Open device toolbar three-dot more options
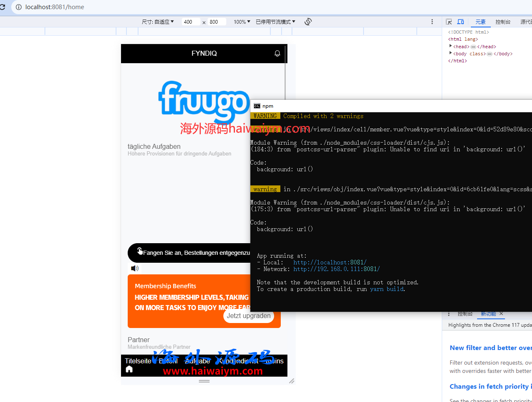532x402 pixels. [x=432, y=22]
